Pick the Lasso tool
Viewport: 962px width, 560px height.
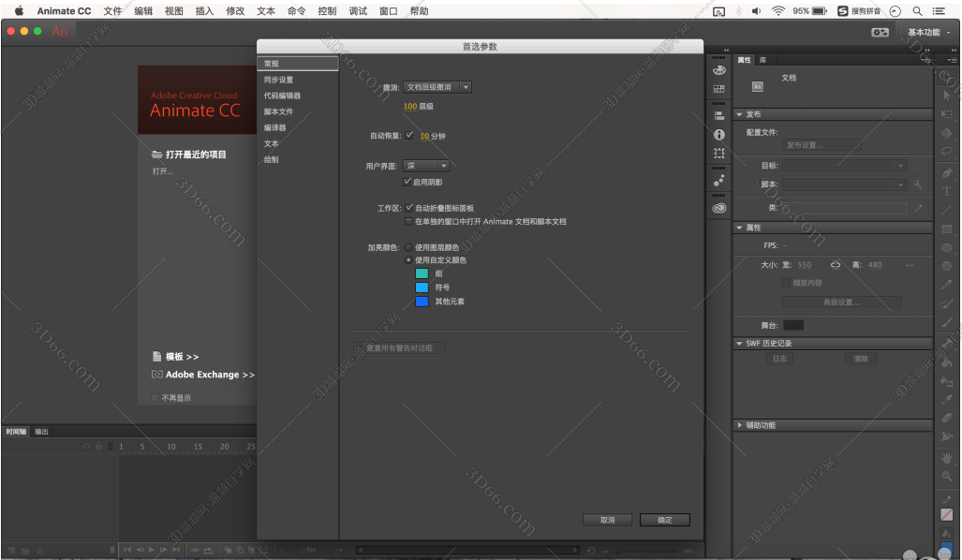coord(947,152)
